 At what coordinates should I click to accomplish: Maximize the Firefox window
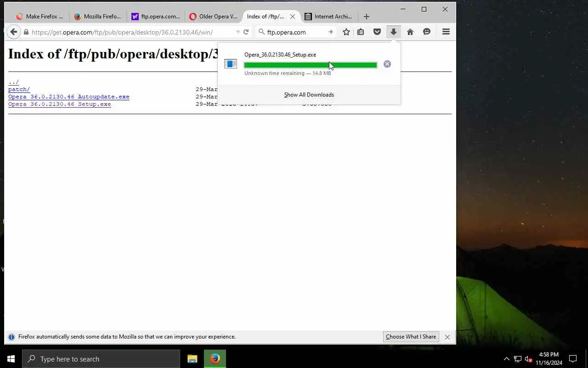[424, 9]
